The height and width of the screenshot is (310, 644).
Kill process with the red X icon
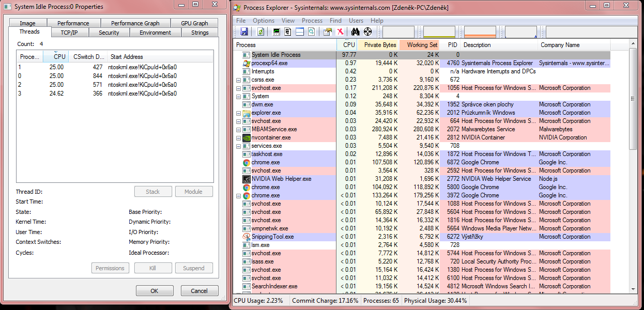(x=340, y=32)
